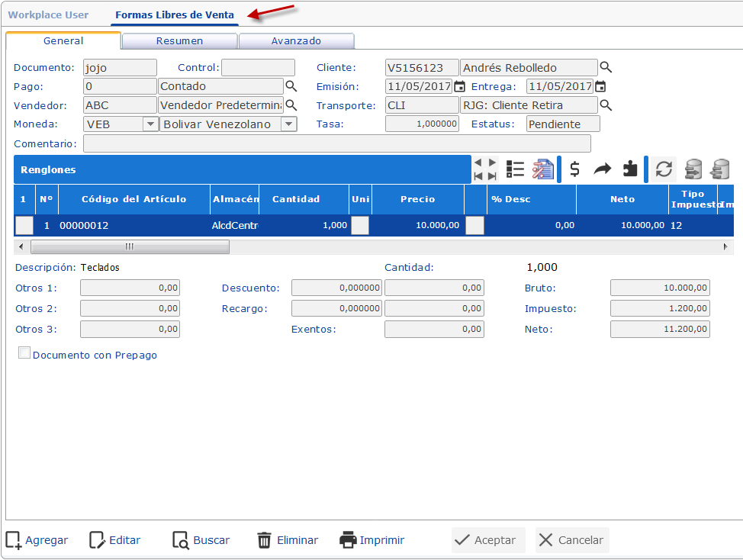Open the Emisión date calendar picker
The height and width of the screenshot is (560, 743).
click(x=459, y=86)
